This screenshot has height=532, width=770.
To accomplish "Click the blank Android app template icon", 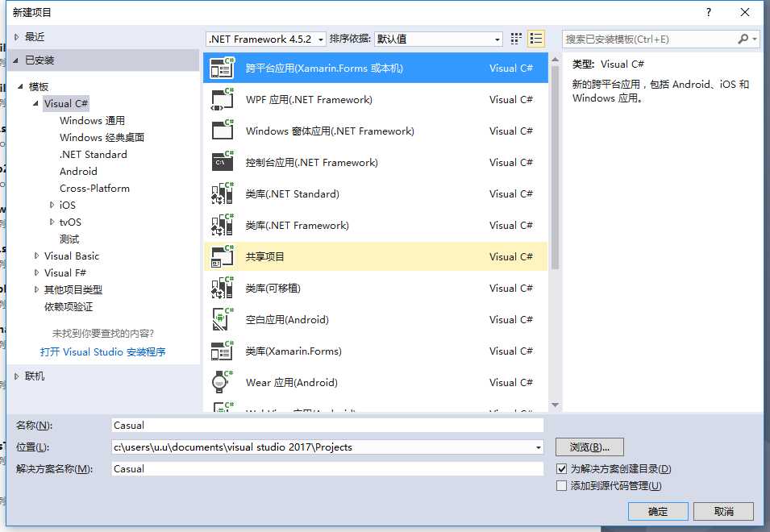I will pyautogui.click(x=222, y=319).
